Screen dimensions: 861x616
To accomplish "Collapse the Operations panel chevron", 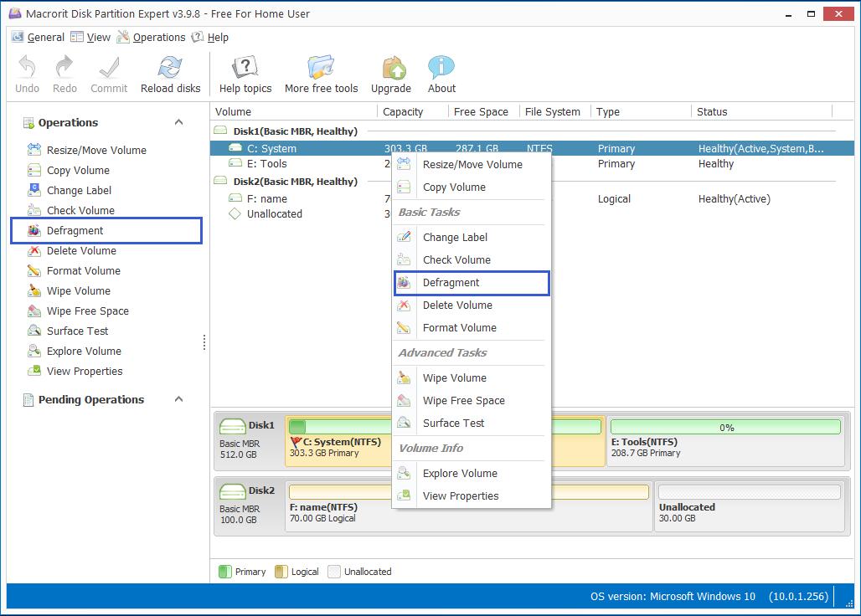I will pyautogui.click(x=178, y=122).
